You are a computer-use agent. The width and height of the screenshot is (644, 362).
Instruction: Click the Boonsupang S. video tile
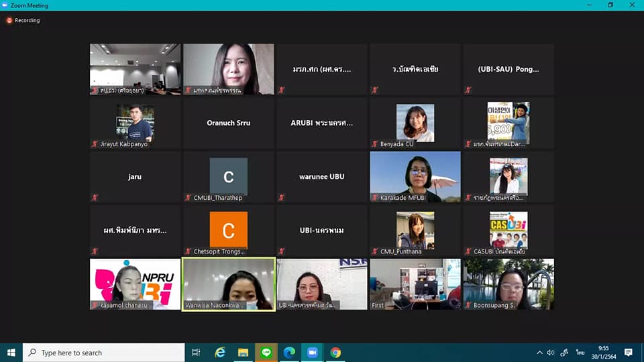[508, 284]
